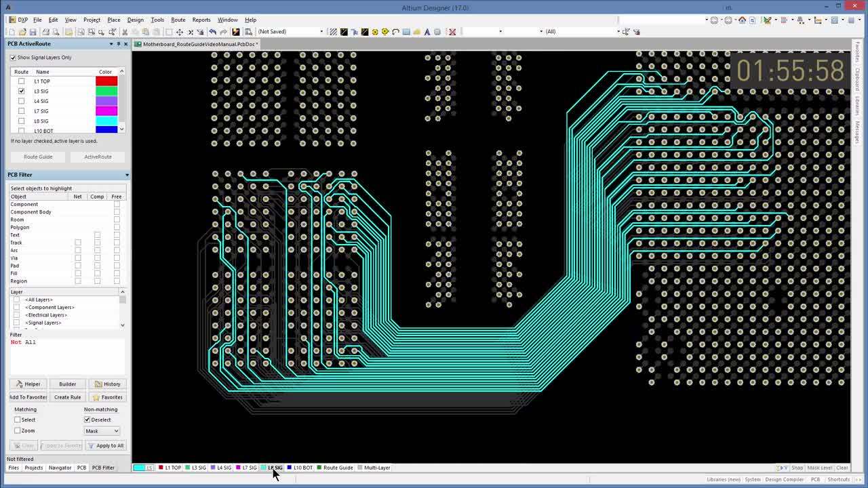Disable the Deselect checkbox under Non-matching
The image size is (868, 488).
point(87,420)
